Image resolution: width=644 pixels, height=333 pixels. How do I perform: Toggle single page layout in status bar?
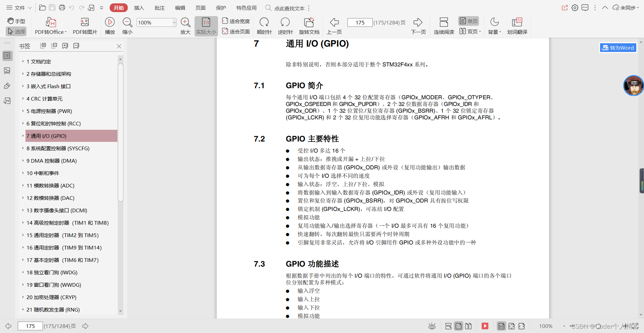click(459, 326)
